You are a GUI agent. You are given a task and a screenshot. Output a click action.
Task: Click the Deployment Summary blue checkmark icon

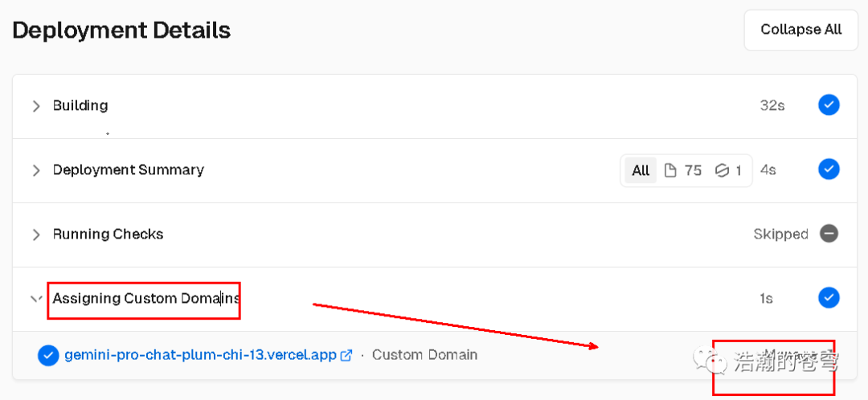[829, 169]
